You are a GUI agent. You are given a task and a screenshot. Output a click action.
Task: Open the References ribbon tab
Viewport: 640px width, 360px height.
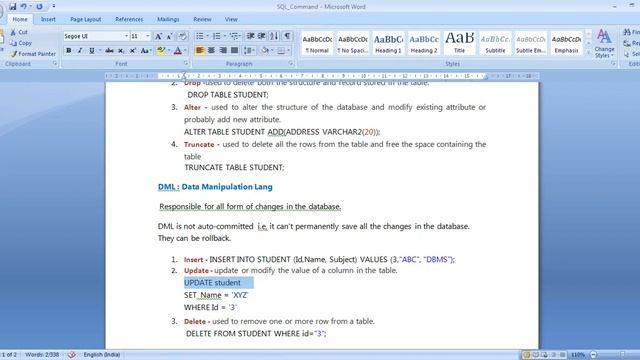(129, 19)
